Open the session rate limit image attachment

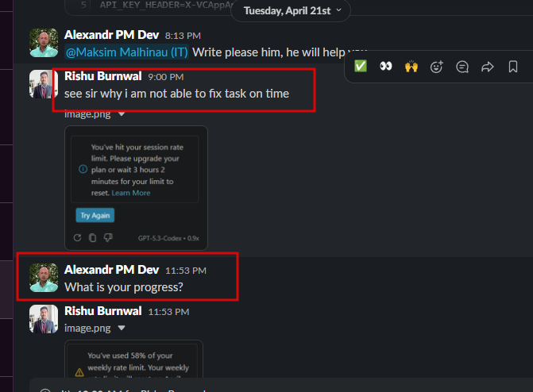tap(136, 188)
